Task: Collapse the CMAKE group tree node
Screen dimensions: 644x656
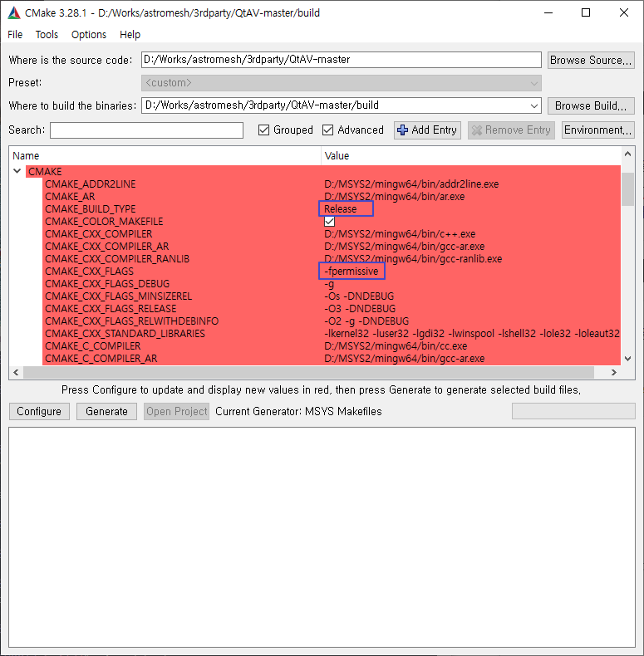Action: [17, 171]
